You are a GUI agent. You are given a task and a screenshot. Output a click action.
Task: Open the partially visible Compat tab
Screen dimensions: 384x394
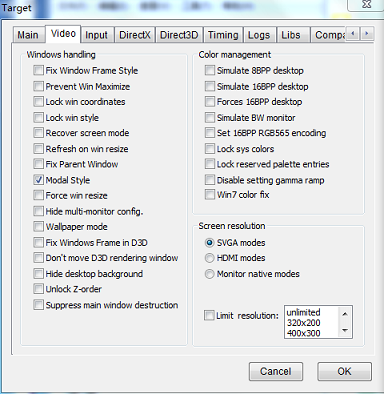point(329,35)
